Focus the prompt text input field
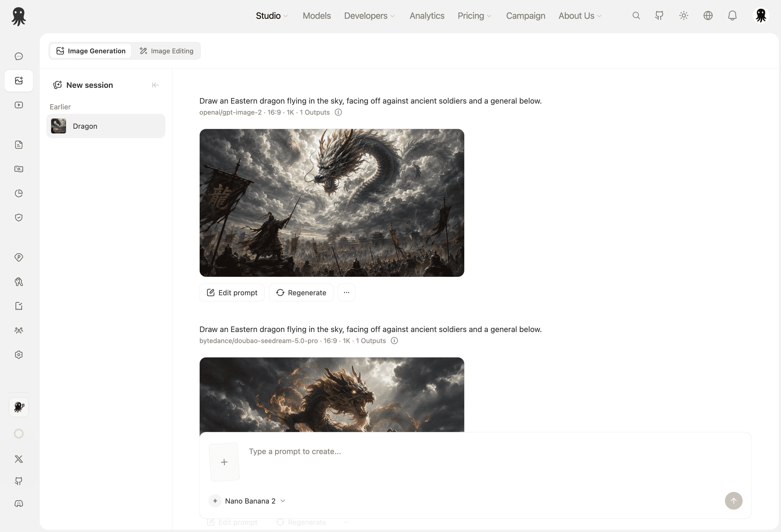The height and width of the screenshot is (532, 781). [481, 451]
